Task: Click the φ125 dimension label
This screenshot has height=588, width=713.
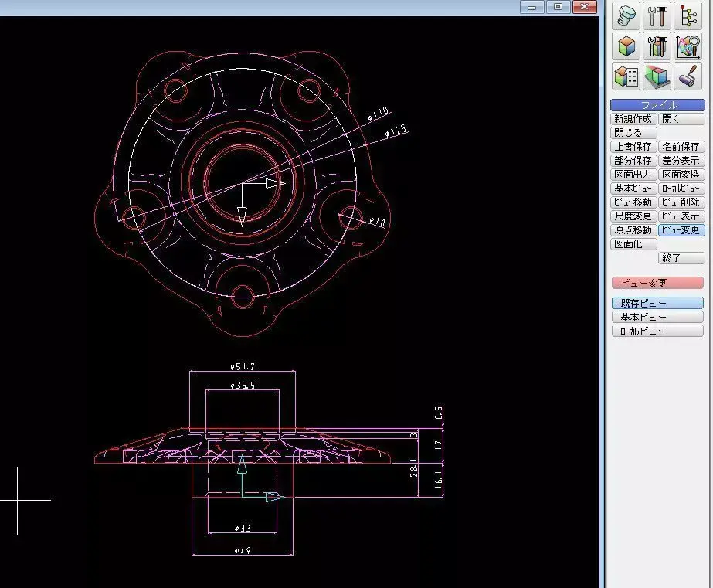Action: (x=396, y=131)
